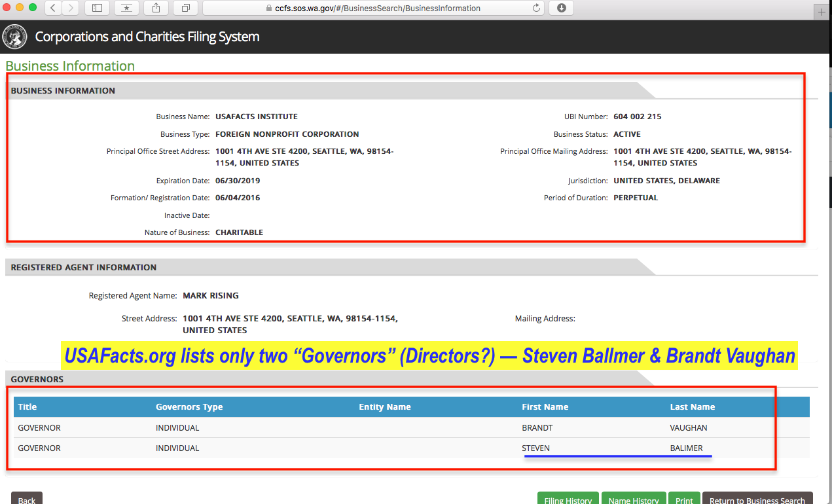
Task: Click the Governors Type column header
Action: [189, 406]
